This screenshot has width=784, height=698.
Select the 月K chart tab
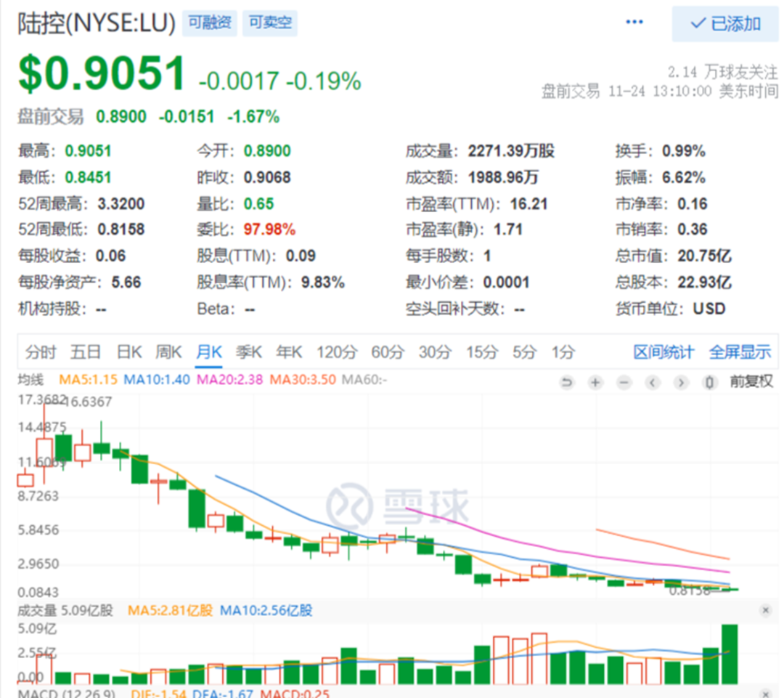(208, 352)
